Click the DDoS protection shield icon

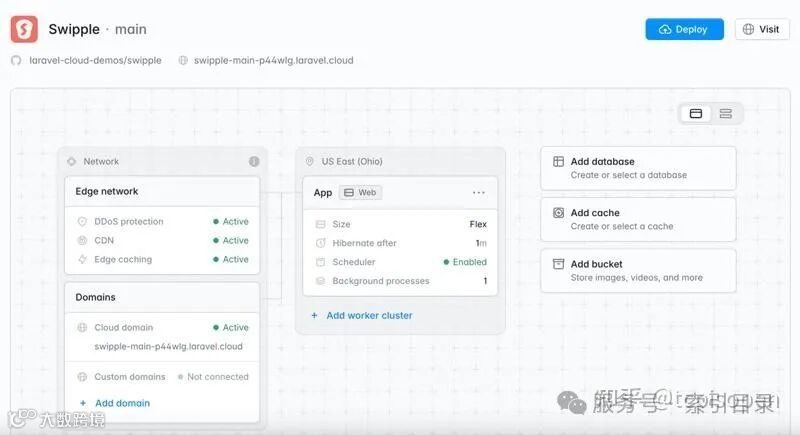coord(82,221)
